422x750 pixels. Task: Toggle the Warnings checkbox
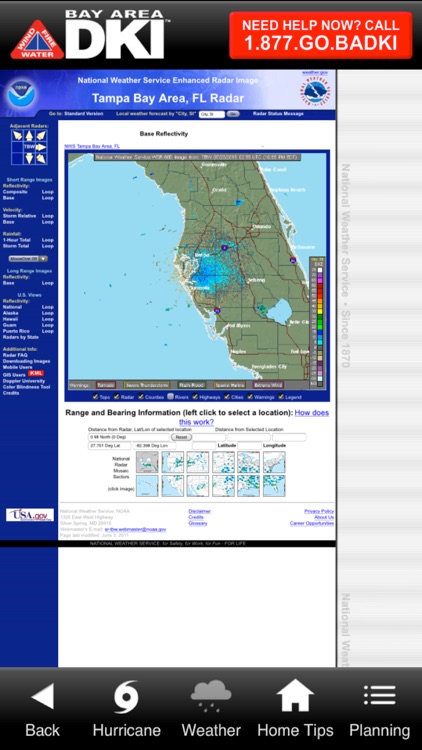coord(250,397)
